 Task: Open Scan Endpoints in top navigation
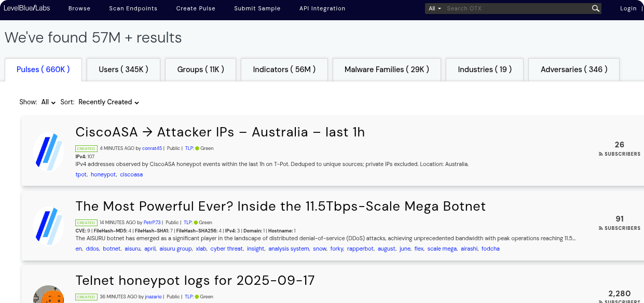click(x=133, y=8)
